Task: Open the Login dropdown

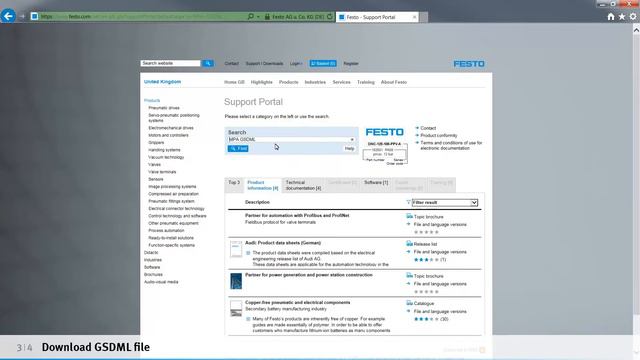Action: (x=296, y=64)
